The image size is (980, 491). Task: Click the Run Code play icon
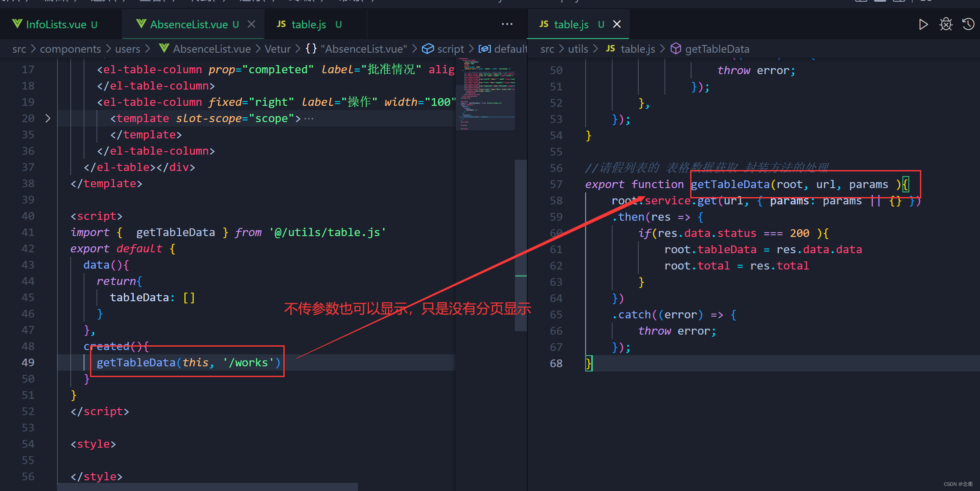pos(923,24)
